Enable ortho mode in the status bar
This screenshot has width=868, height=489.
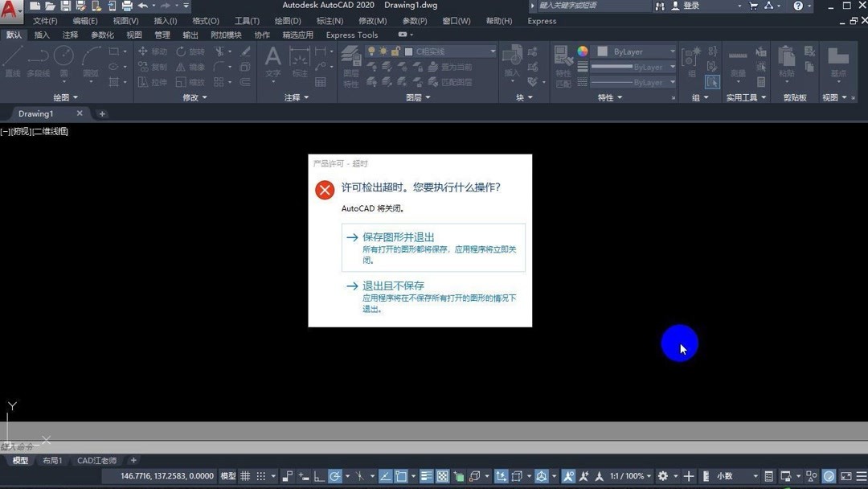point(317,475)
